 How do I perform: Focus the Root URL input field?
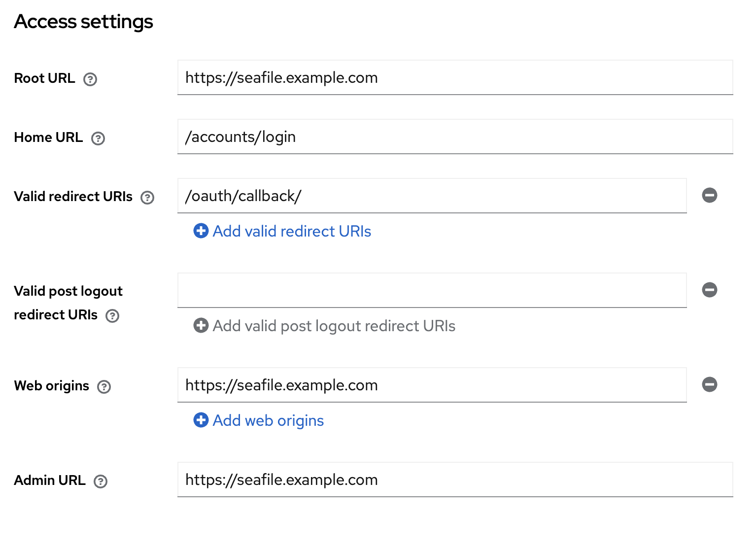click(x=454, y=78)
